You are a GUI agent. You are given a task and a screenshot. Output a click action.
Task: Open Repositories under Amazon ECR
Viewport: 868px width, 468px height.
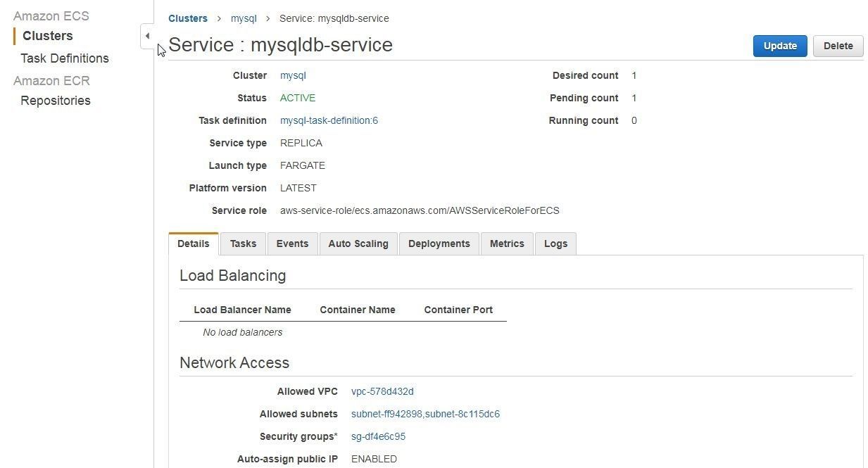pos(56,101)
